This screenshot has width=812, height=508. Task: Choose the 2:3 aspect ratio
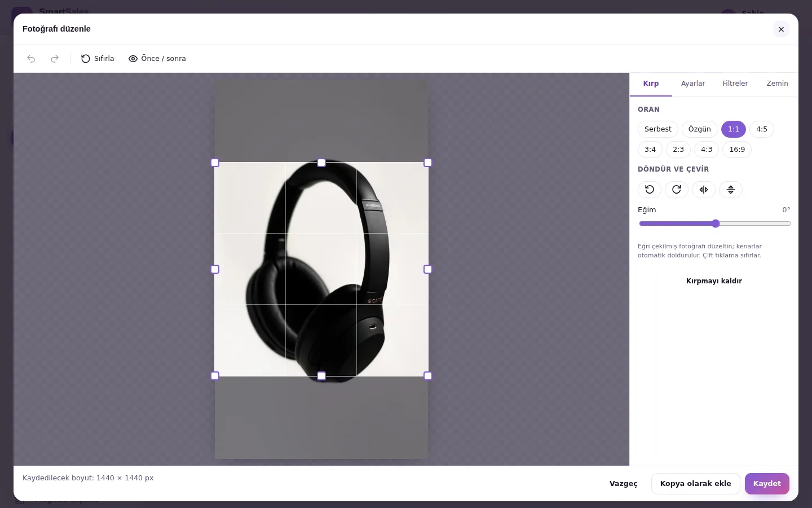click(678, 150)
